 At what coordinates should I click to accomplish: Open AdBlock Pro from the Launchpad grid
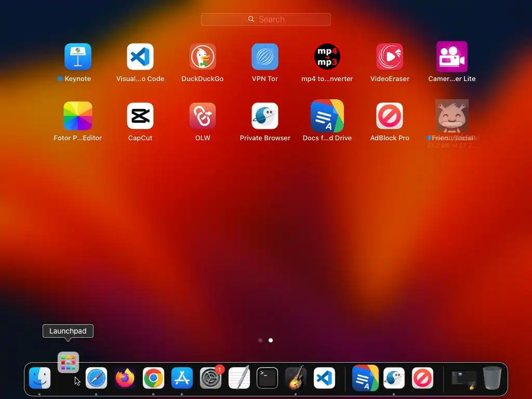click(x=390, y=116)
